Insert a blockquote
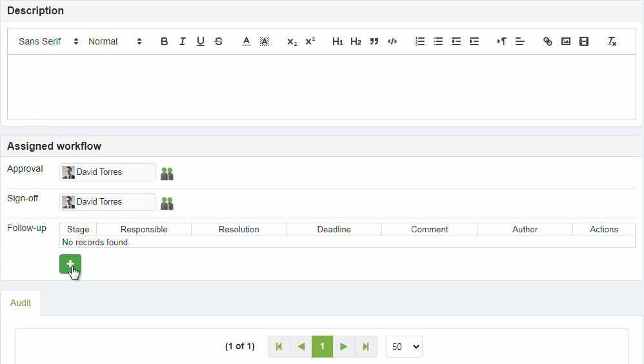The height and width of the screenshot is (364, 644). pyautogui.click(x=374, y=41)
